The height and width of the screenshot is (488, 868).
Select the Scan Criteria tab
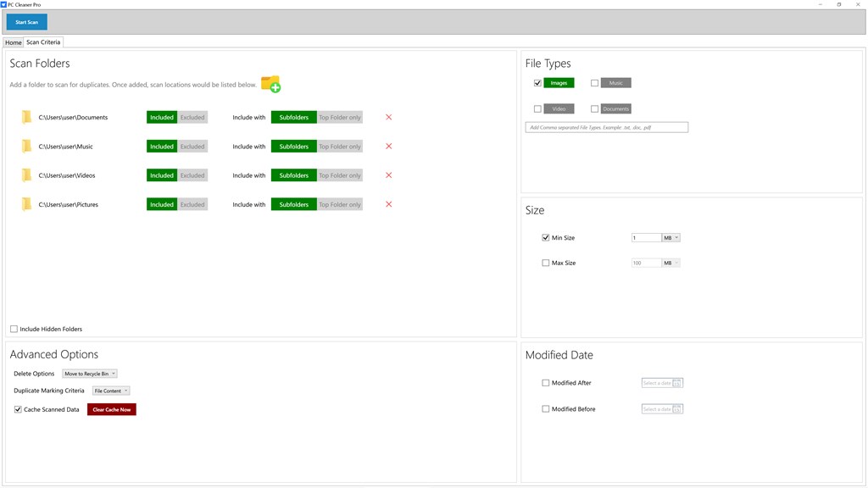(x=43, y=42)
